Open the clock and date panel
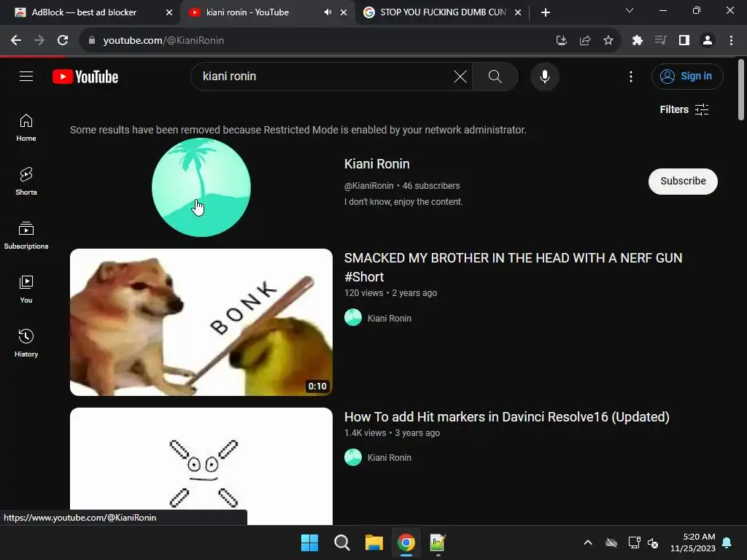 692,542
